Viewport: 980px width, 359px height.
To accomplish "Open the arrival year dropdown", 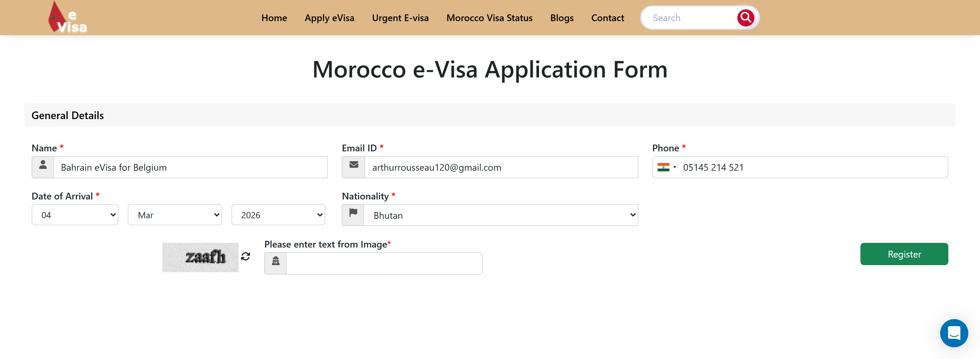I will [x=278, y=215].
